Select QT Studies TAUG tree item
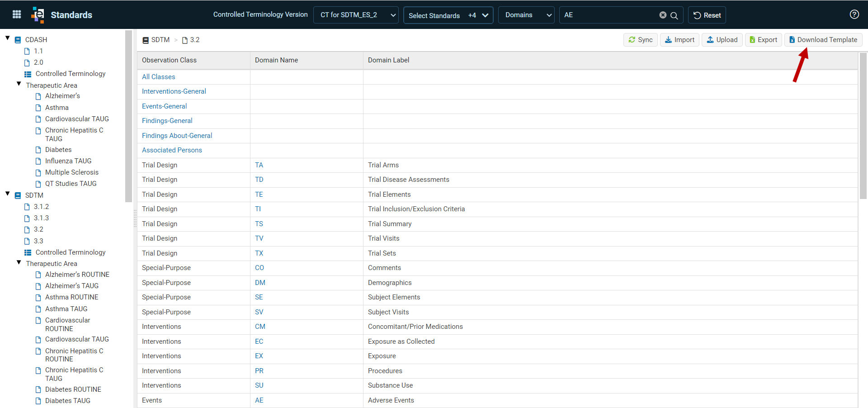This screenshot has height=408, width=868. pyautogui.click(x=71, y=184)
